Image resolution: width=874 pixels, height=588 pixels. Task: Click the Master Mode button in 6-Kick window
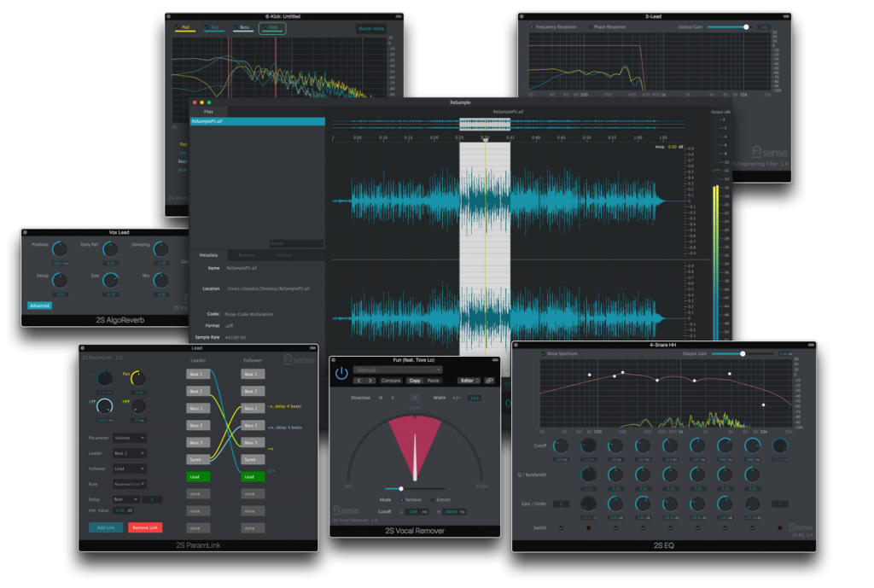click(371, 28)
